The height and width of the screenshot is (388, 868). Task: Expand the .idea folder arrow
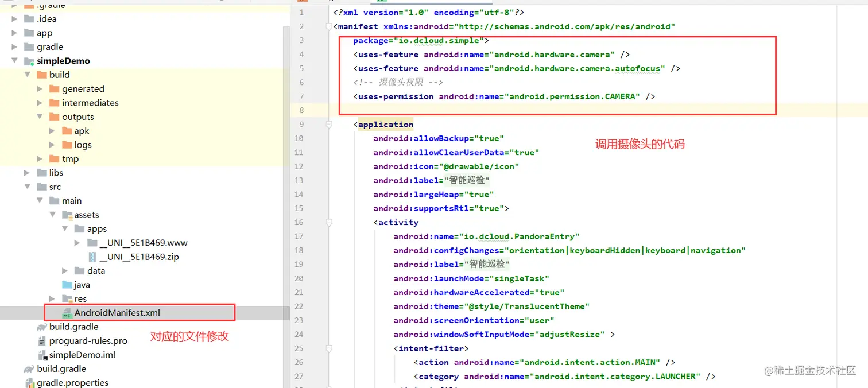tap(15, 19)
